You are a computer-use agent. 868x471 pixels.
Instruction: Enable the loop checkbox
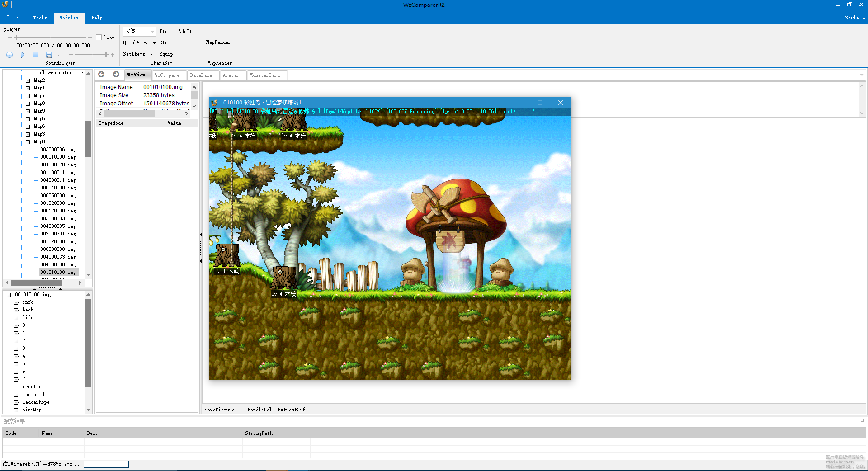(x=99, y=38)
